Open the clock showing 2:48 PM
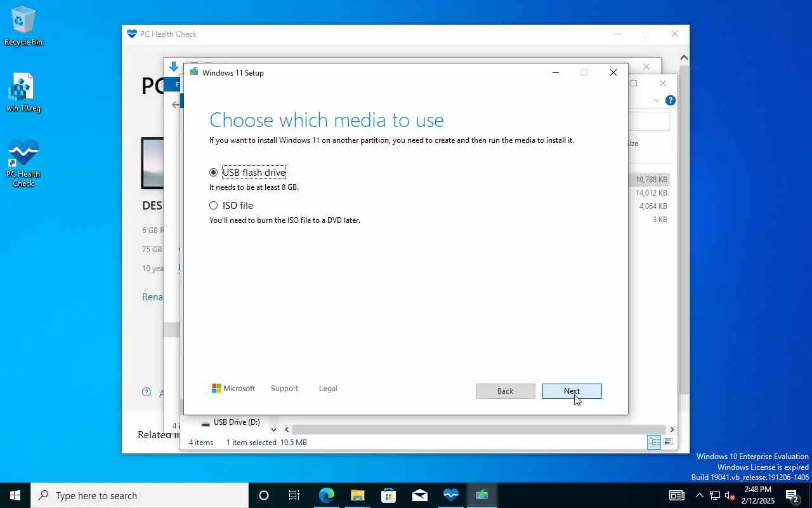 pyautogui.click(x=757, y=495)
